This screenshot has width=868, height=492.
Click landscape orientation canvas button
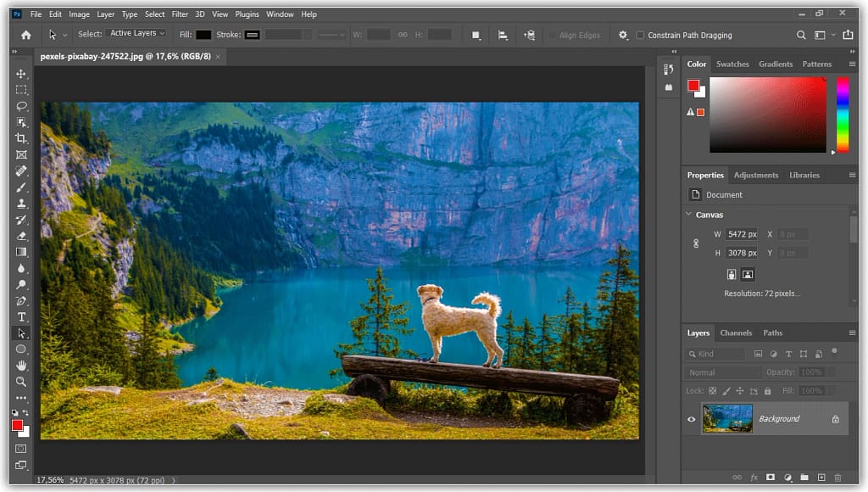tap(748, 275)
